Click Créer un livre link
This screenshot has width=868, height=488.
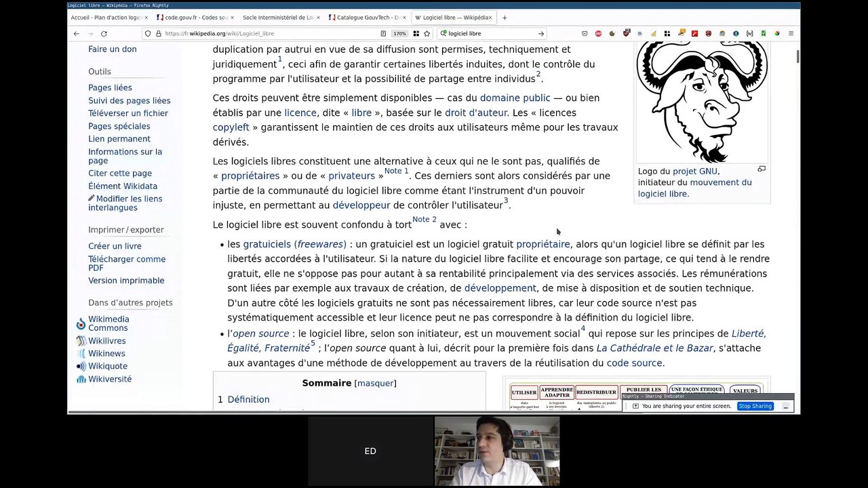[x=115, y=246]
